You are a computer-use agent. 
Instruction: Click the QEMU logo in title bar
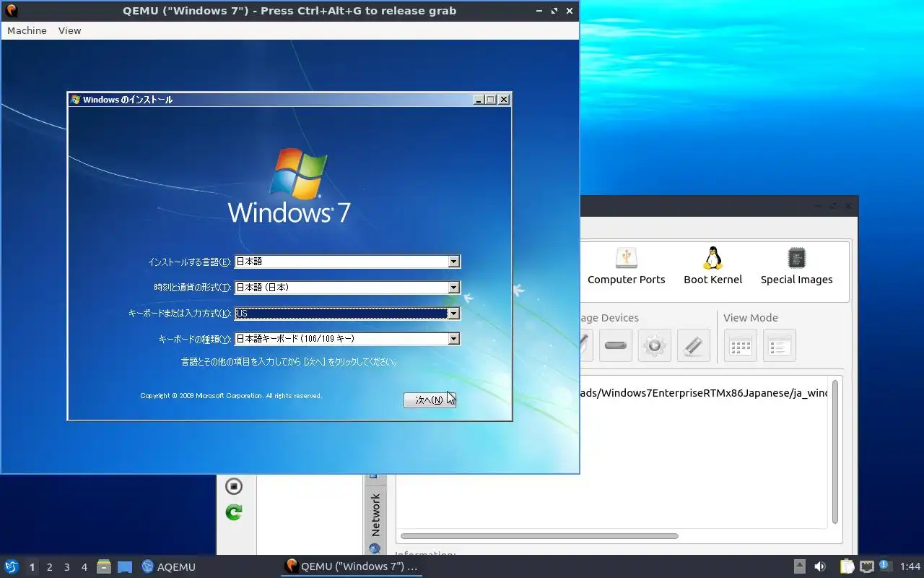[x=12, y=11]
